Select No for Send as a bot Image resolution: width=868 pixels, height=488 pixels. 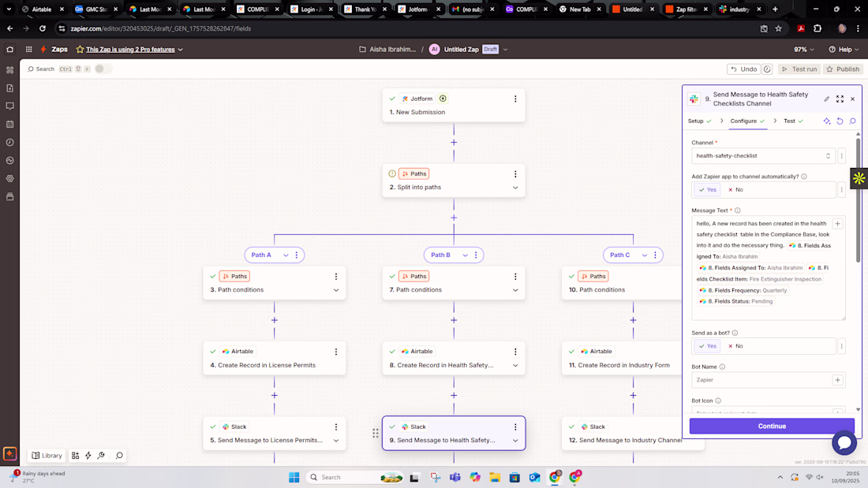pos(735,346)
